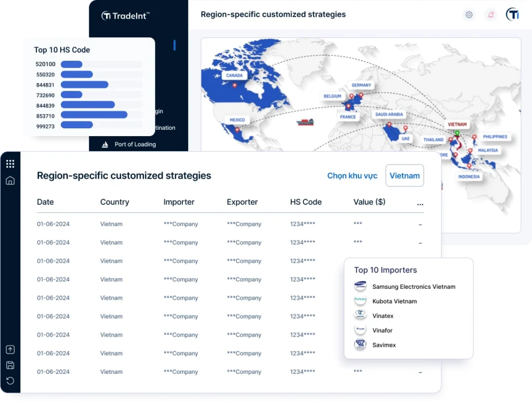Select HS code 732690 label
Screen dimensions: 532x403
pos(46,96)
